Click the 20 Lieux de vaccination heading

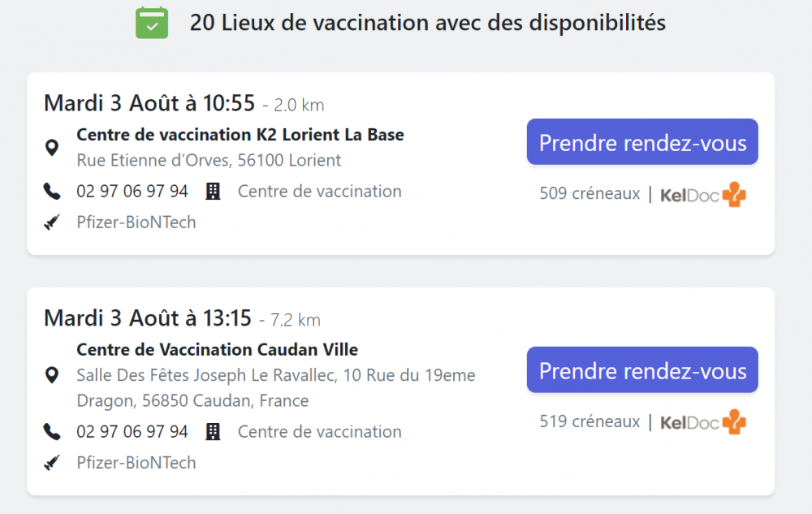(x=427, y=23)
